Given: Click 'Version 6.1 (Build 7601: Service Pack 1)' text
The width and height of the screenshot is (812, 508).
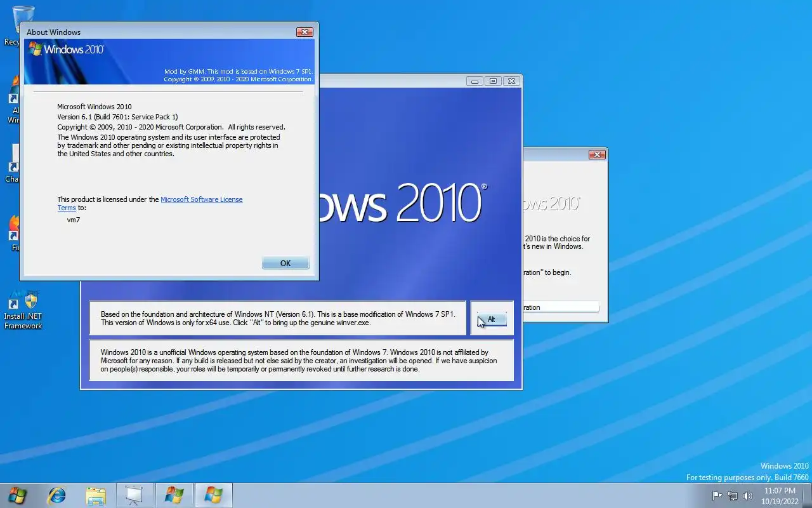Looking at the screenshot, I should point(117,117).
